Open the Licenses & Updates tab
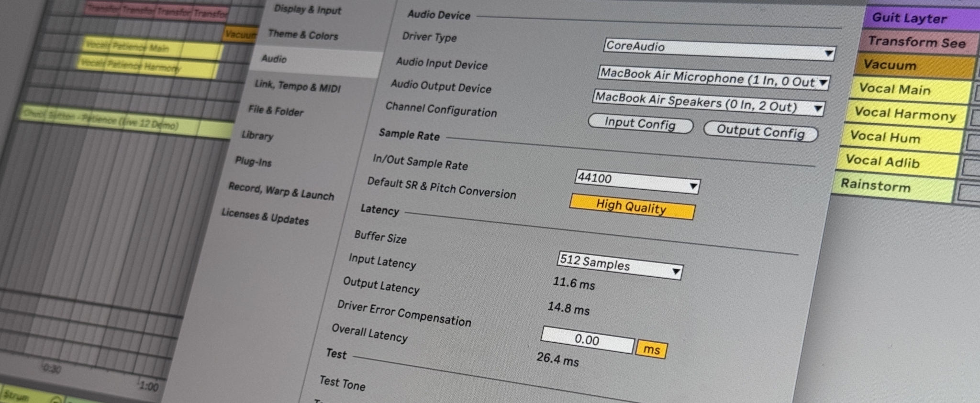The image size is (980, 403). [265, 217]
